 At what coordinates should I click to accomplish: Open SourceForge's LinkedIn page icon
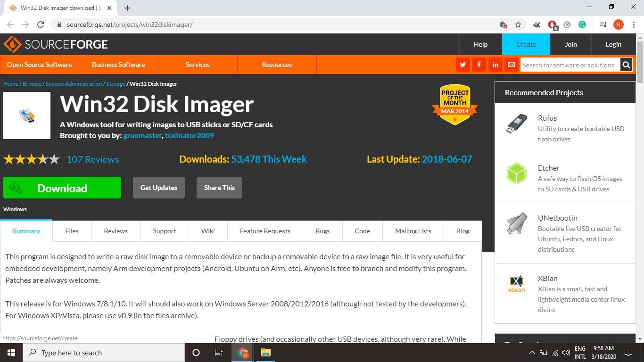click(495, 65)
